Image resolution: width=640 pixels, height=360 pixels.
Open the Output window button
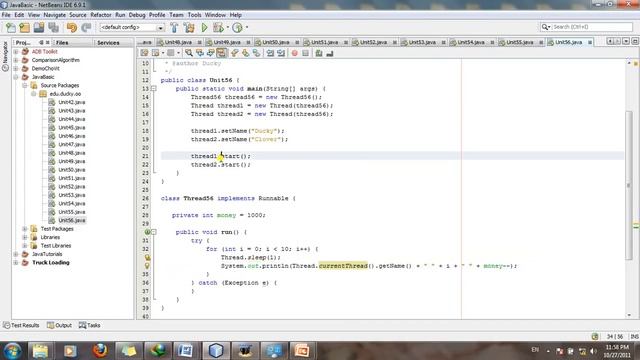[x=59, y=325]
